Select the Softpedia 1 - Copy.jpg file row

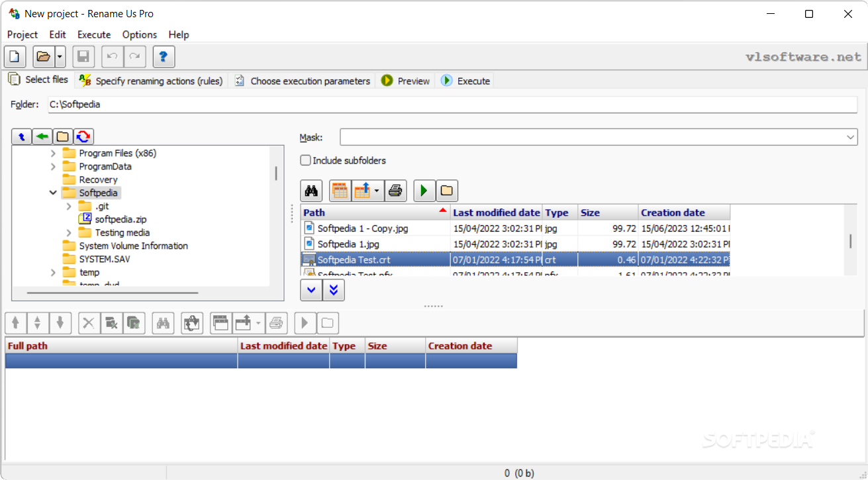[x=515, y=228]
